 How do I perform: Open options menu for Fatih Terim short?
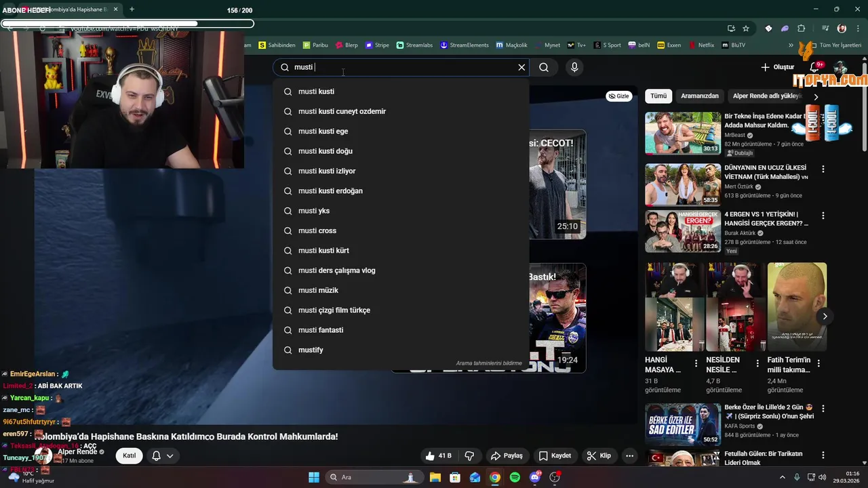tap(818, 363)
